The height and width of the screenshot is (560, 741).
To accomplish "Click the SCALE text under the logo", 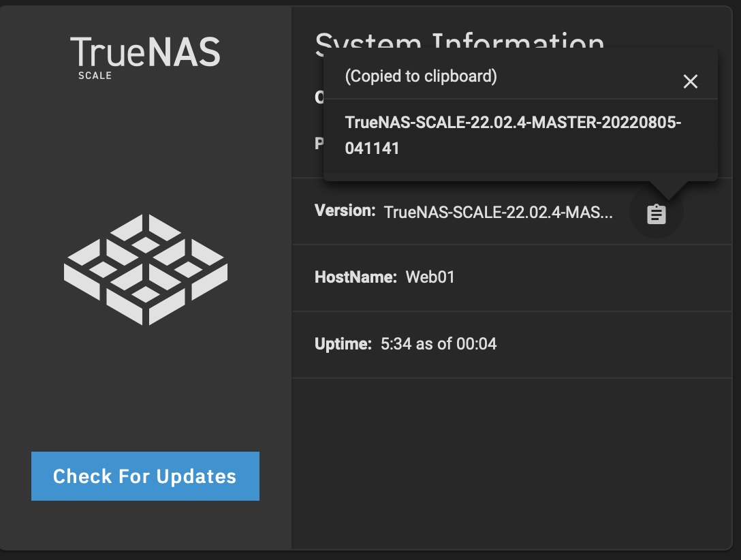I will point(95,76).
